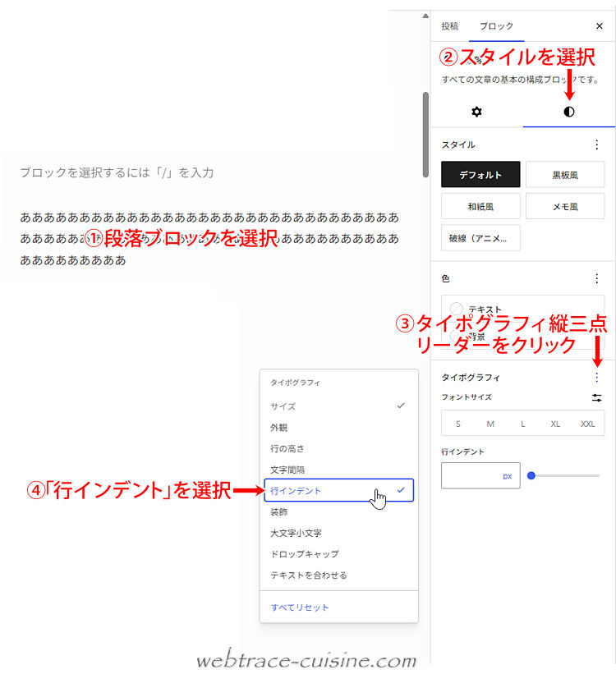The width and height of the screenshot is (616, 674).
Task: Click すべてリセット link
Action: [300, 608]
